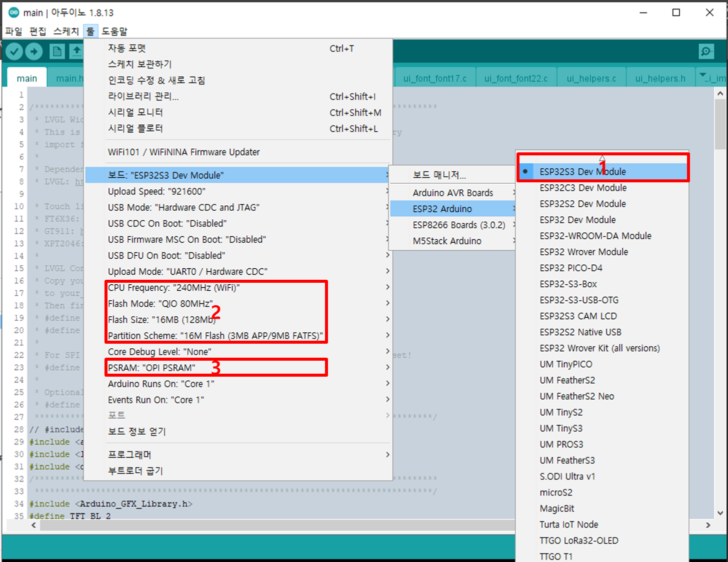Click the Verify checkmark toolbar icon
The width and height of the screenshot is (728, 562).
pos(14,51)
